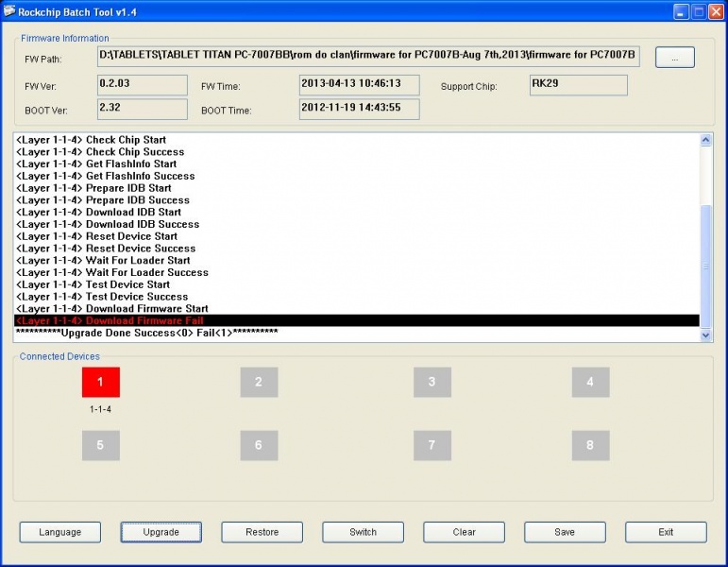Select device slot 2

(x=259, y=382)
